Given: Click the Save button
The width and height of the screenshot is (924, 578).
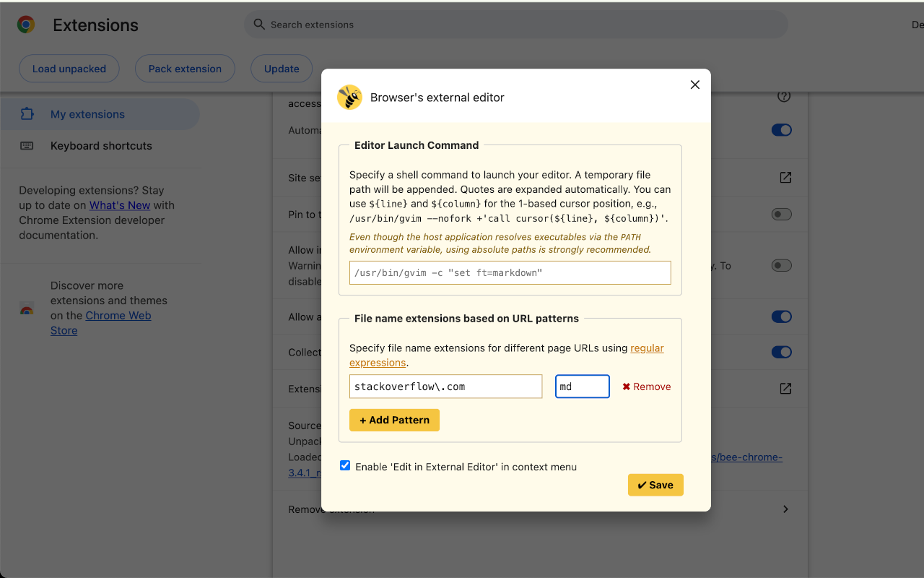Looking at the screenshot, I should point(655,485).
